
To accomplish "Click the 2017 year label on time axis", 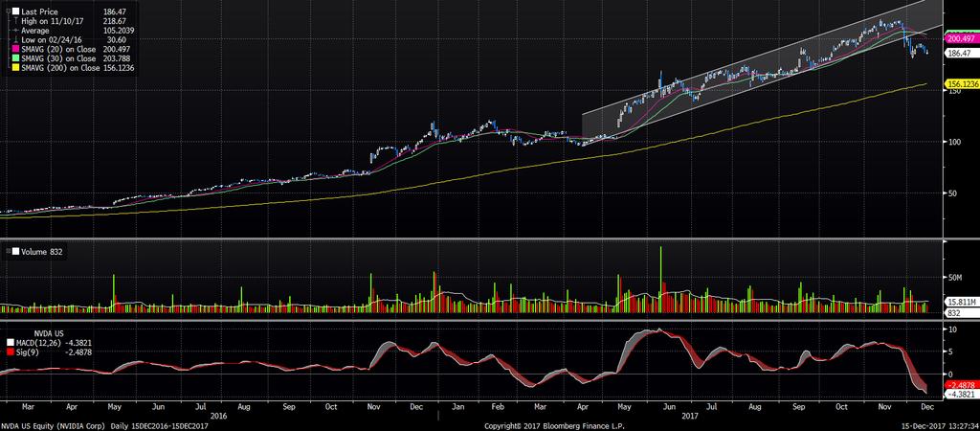I will point(690,416).
